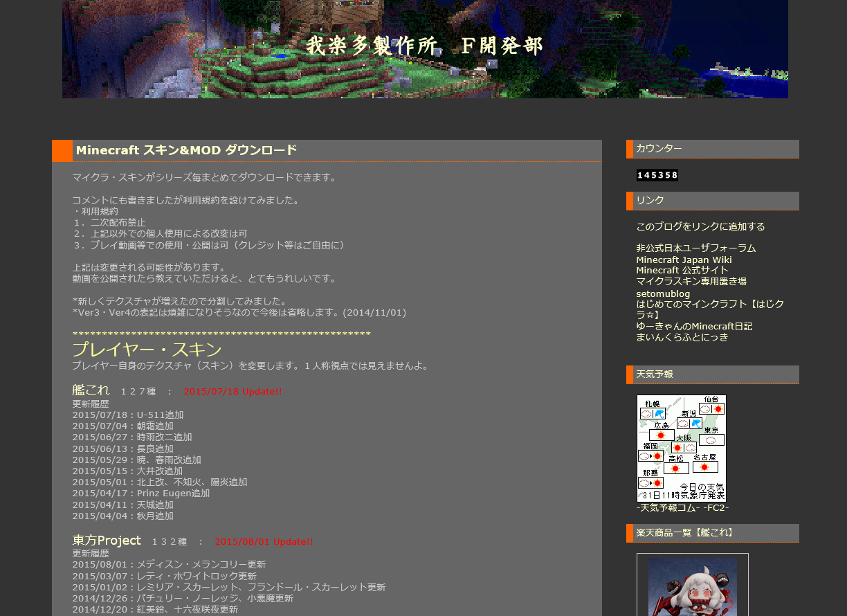Click the 2015/07/18 : U-511追加 history line

pyautogui.click(x=128, y=415)
